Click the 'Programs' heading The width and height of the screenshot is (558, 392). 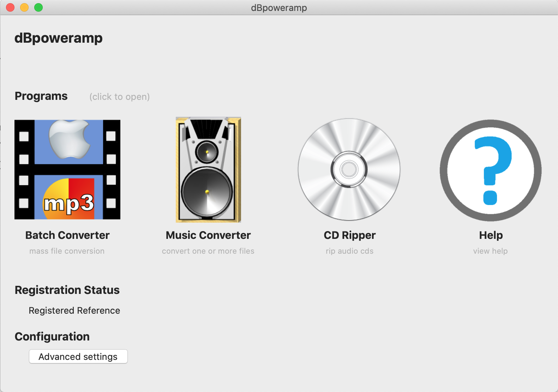click(41, 96)
